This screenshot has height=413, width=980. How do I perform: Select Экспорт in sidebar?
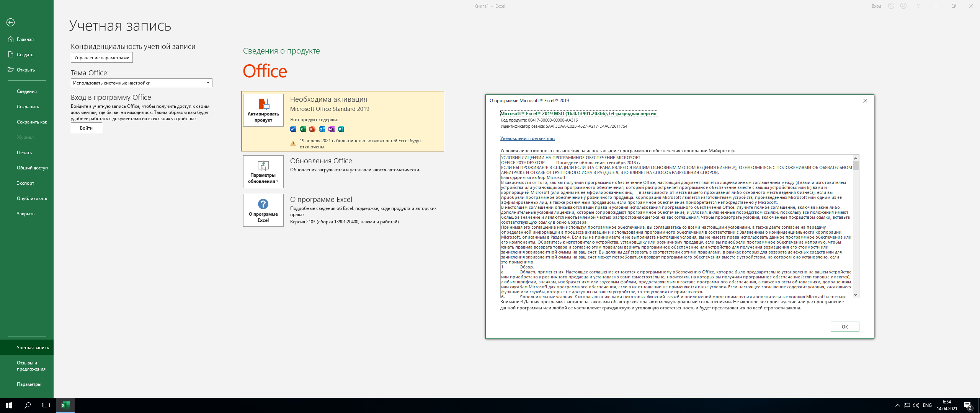(x=27, y=183)
